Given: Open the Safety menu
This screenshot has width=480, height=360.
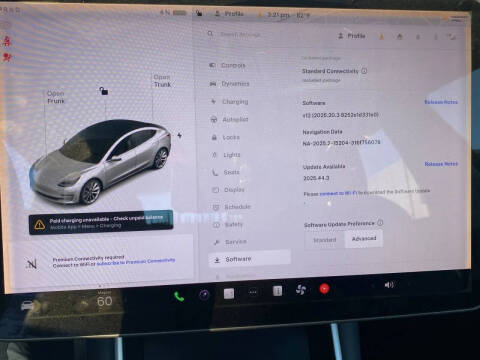Looking at the screenshot, I should (x=228, y=224).
